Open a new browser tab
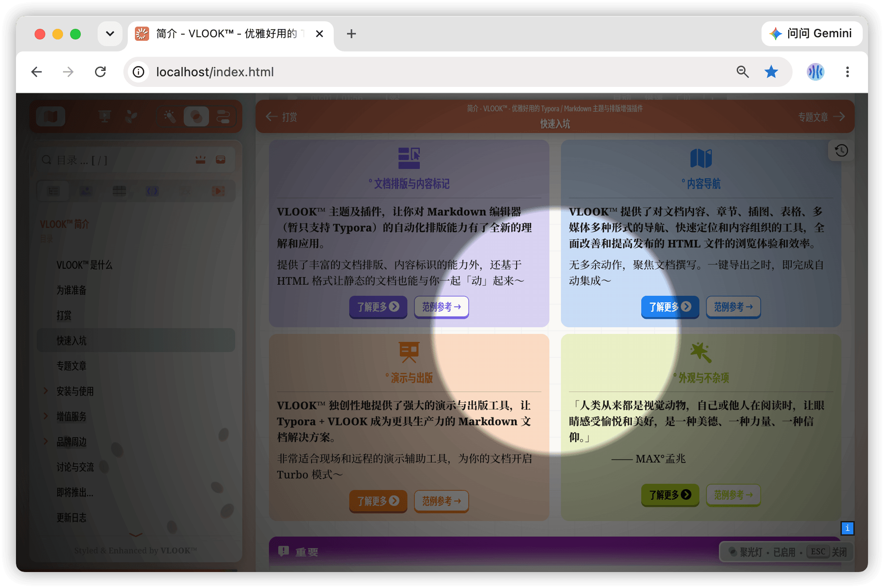884x588 pixels. tap(351, 34)
